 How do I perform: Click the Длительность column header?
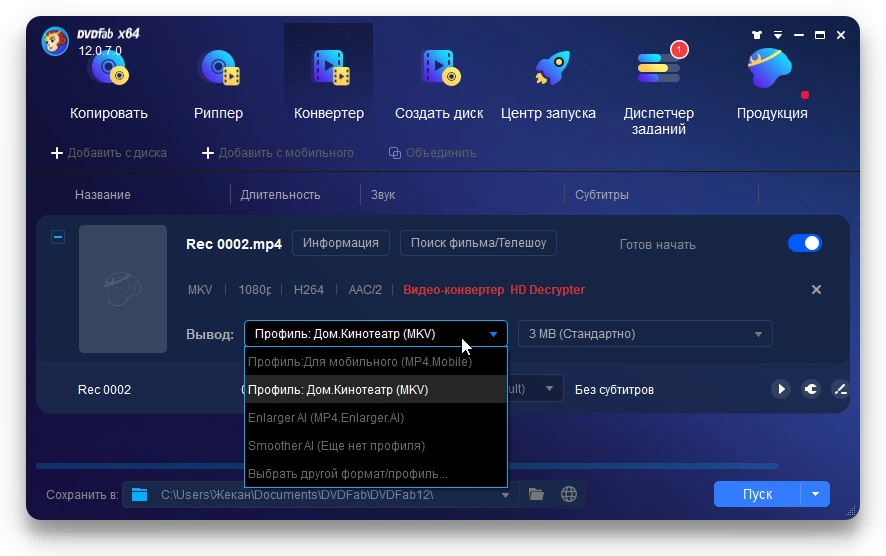point(280,195)
